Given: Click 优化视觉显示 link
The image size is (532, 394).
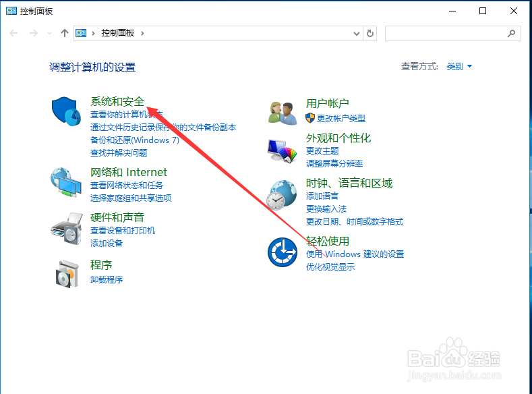Looking at the screenshot, I should (330, 267).
